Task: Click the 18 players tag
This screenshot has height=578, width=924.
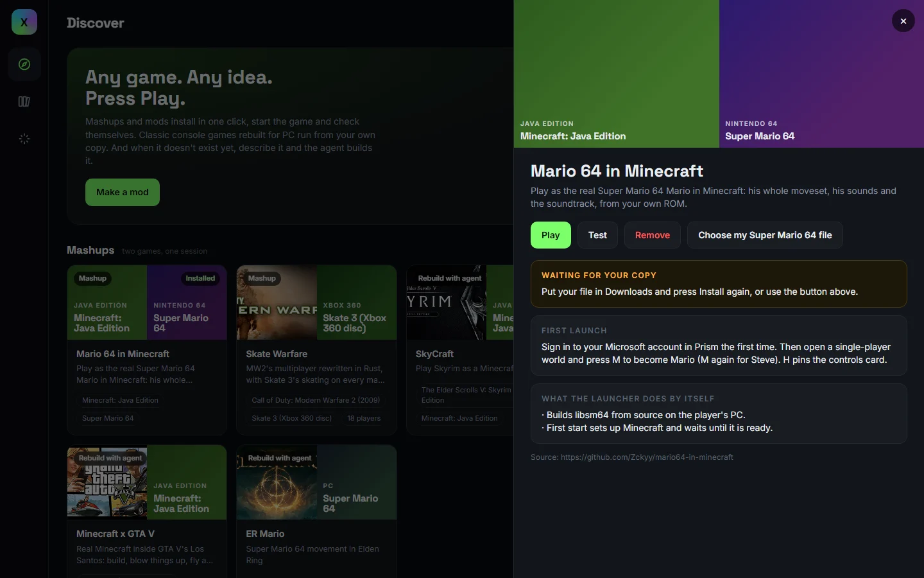Action: tap(364, 418)
